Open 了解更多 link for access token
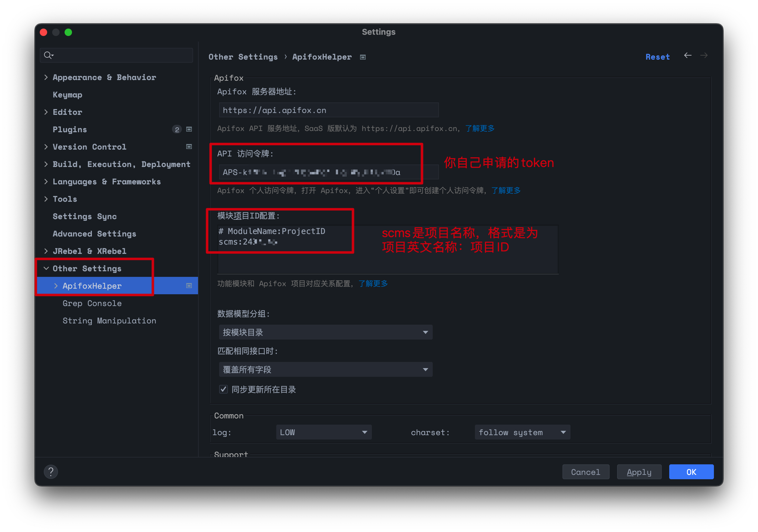Image resolution: width=758 pixels, height=532 pixels. click(x=506, y=191)
